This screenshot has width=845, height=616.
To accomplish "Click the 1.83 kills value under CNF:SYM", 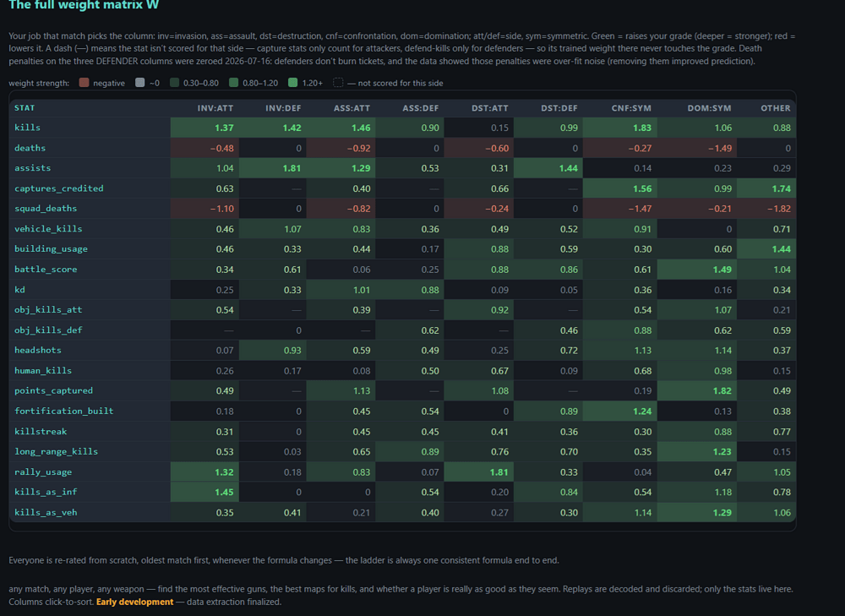I will pyautogui.click(x=642, y=128).
